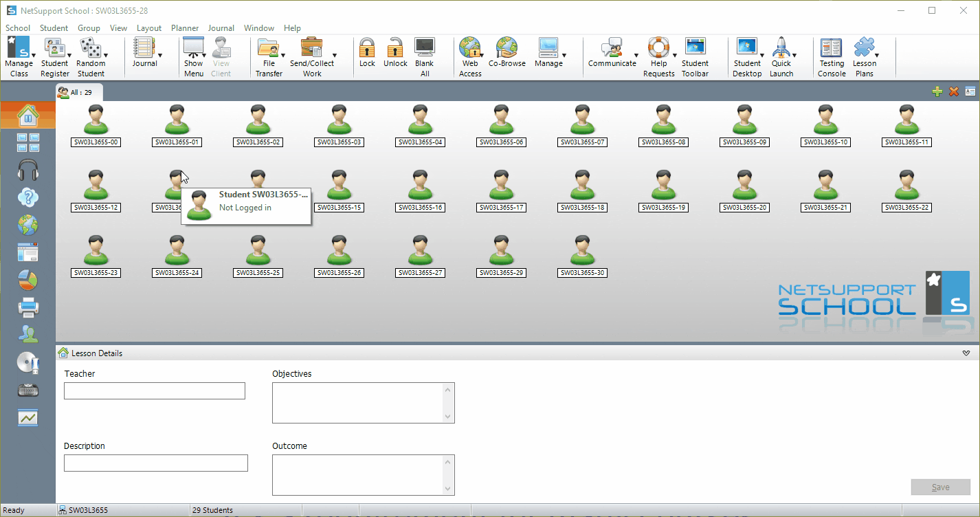The width and height of the screenshot is (980, 517).
Task: Expand Send/Collect Work dropdown arrow
Action: coord(335,55)
